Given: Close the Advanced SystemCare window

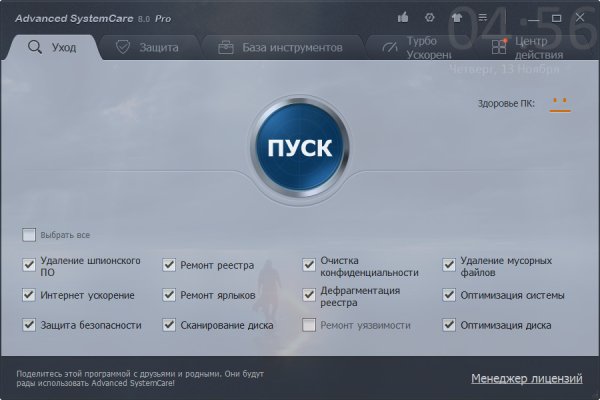Looking at the screenshot, I should [580, 17].
